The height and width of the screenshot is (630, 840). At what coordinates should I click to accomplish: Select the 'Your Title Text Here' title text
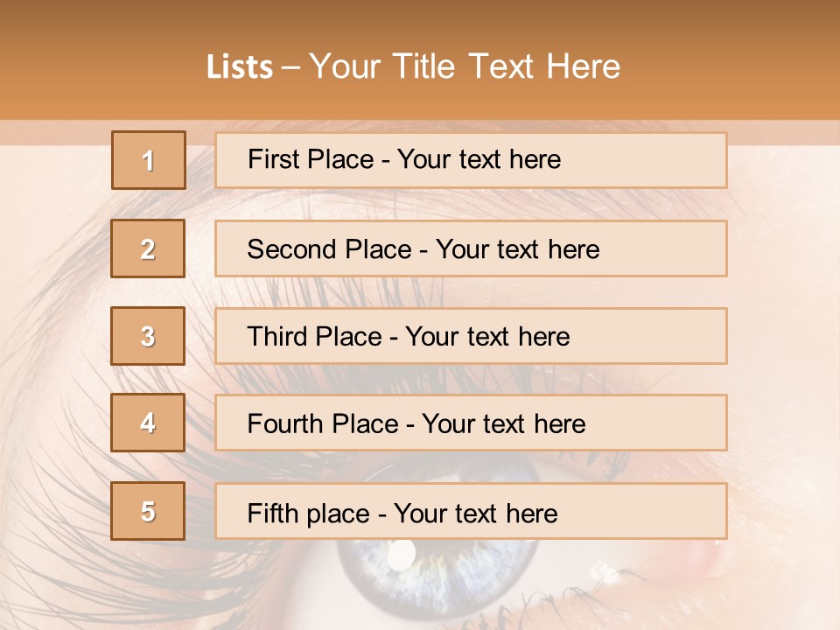pos(464,67)
